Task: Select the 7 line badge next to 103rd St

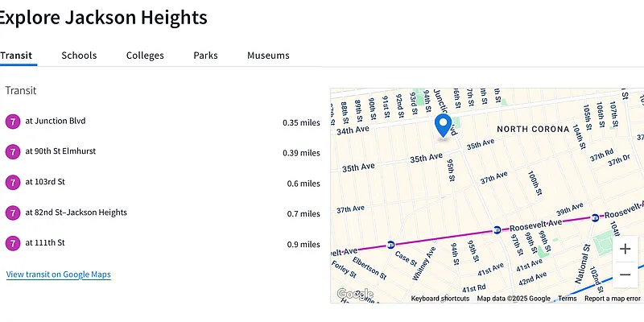Action: click(12, 183)
